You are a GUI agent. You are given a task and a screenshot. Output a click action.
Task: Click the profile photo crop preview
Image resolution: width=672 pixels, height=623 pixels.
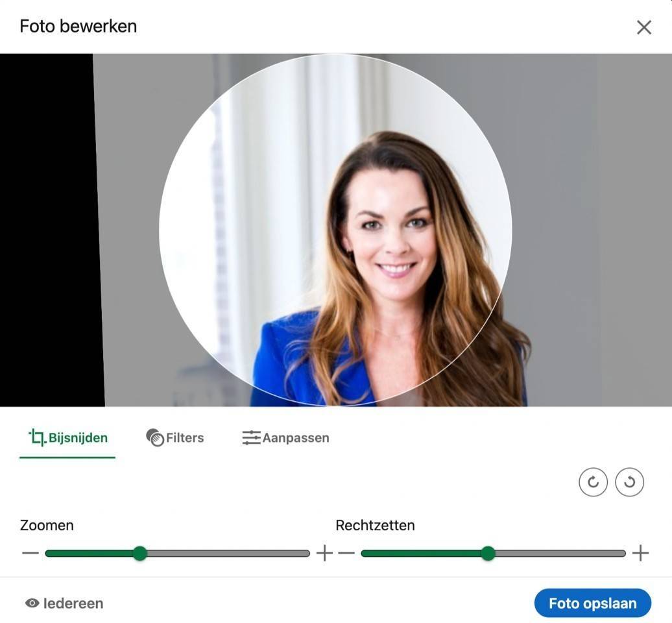pyautogui.click(x=335, y=230)
